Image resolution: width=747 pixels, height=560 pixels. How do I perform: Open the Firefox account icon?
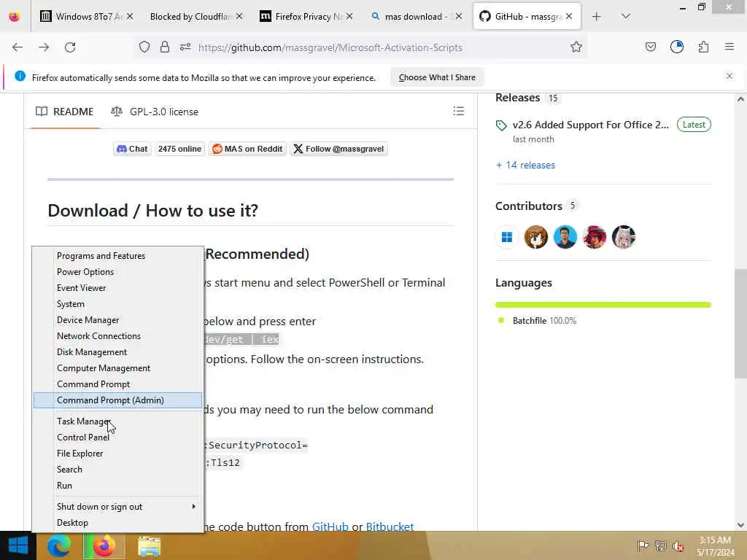point(677,47)
